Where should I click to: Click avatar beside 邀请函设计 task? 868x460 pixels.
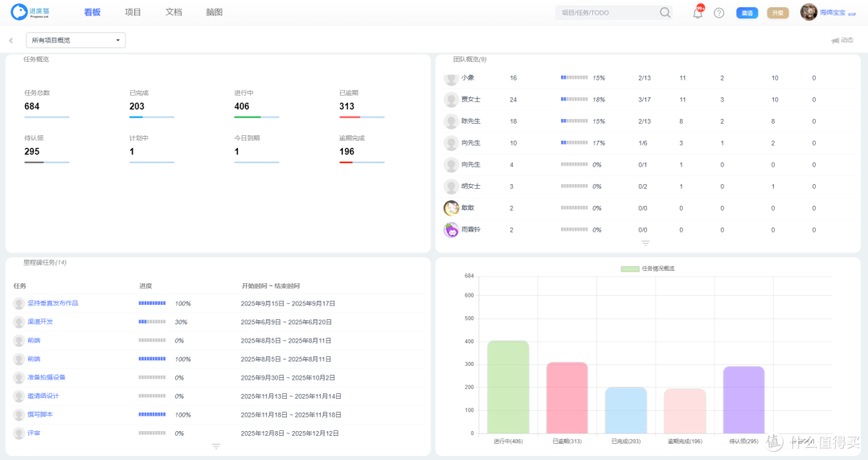(x=18, y=396)
